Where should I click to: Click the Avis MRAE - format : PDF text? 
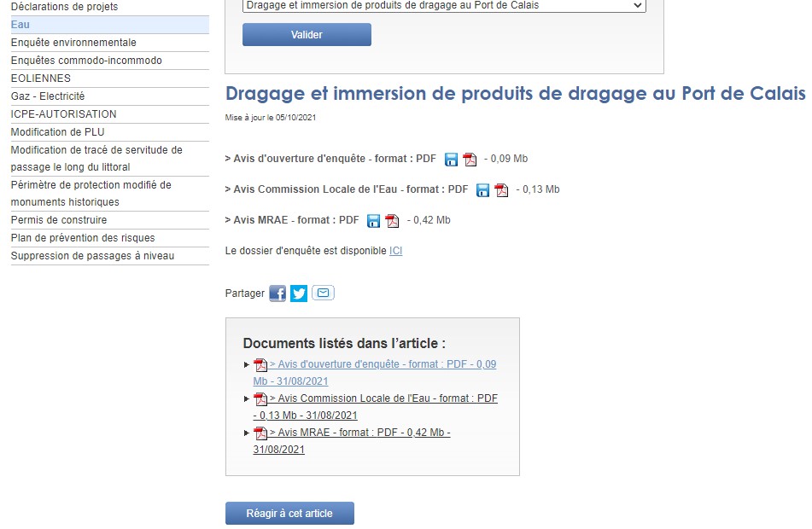[x=292, y=220]
